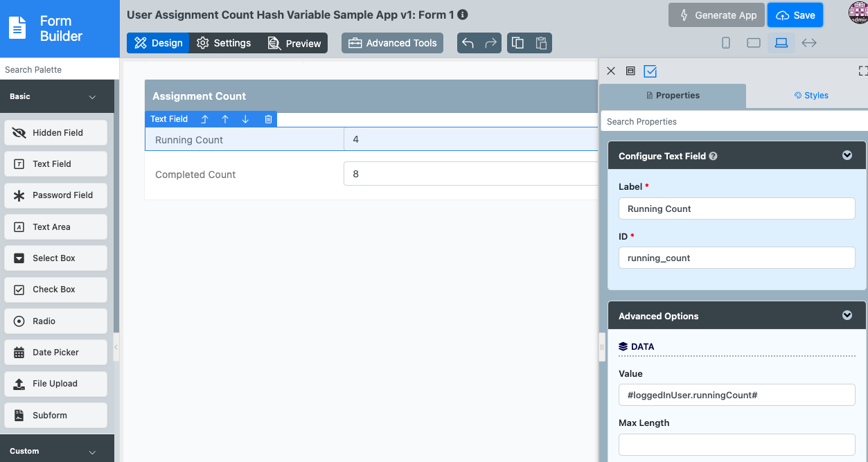
Task: Collapse the Advanced Options section
Action: [x=847, y=316]
